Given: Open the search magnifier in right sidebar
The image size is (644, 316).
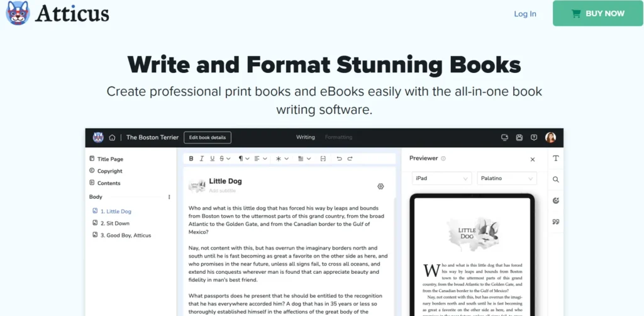Looking at the screenshot, I should click(x=556, y=179).
